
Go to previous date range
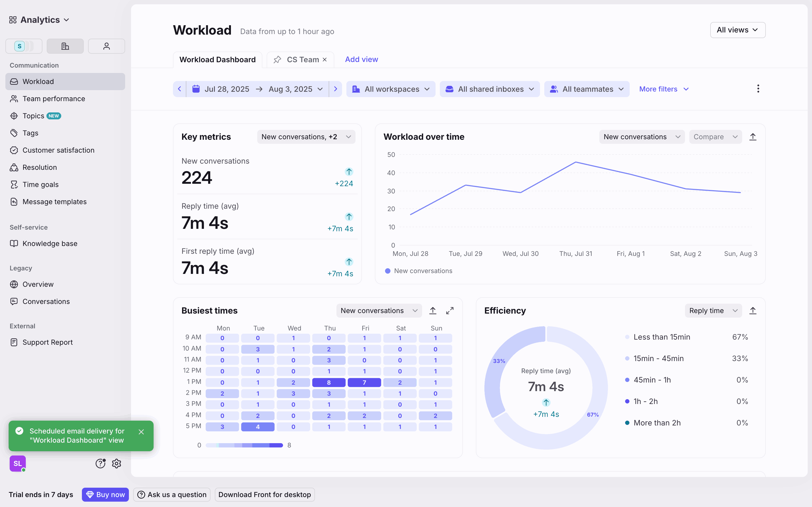pyautogui.click(x=180, y=89)
